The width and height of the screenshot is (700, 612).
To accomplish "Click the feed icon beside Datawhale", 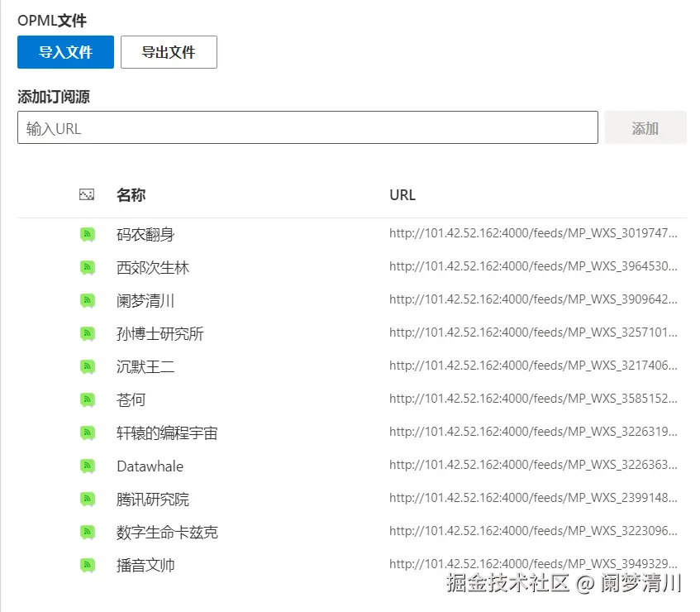I will click(x=88, y=466).
